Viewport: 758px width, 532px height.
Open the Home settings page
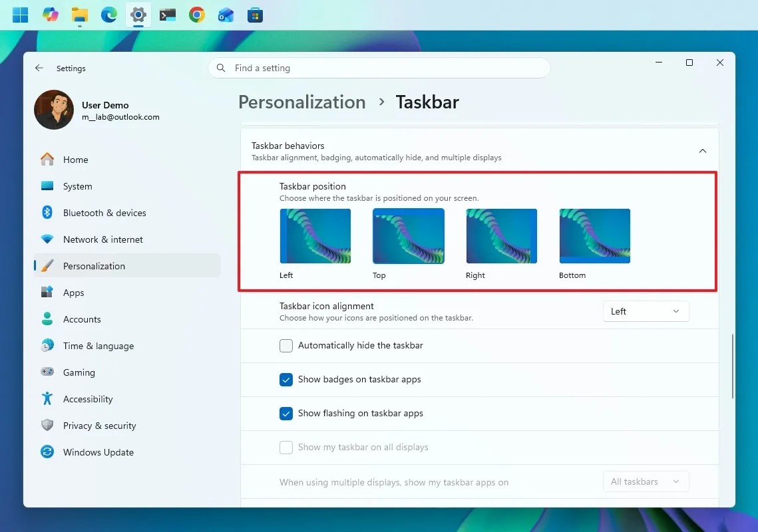[x=127, y=160]
